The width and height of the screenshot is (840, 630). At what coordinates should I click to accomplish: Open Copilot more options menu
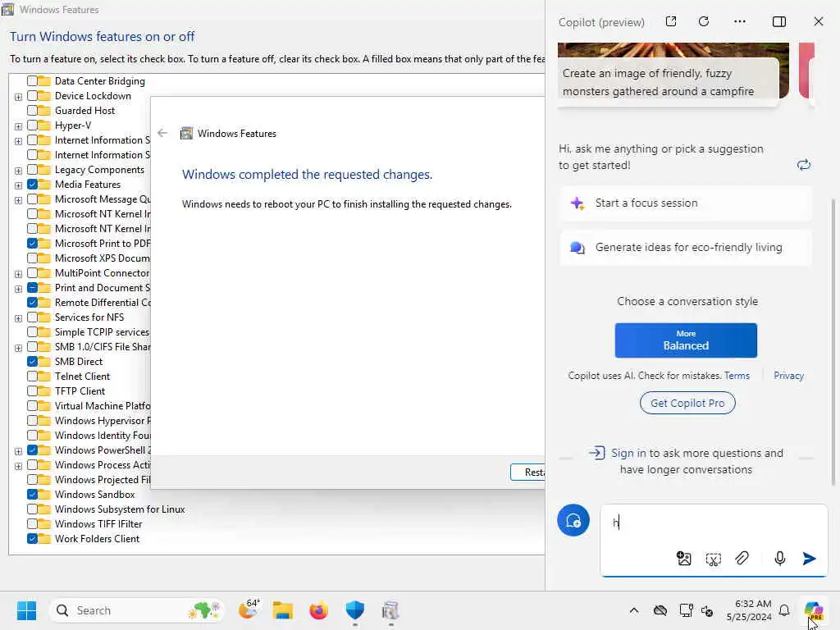pos(740,21)
